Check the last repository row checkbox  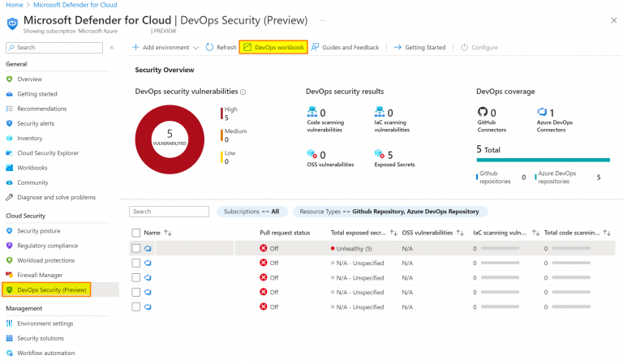pyautogui.click(x=136, y=306)
